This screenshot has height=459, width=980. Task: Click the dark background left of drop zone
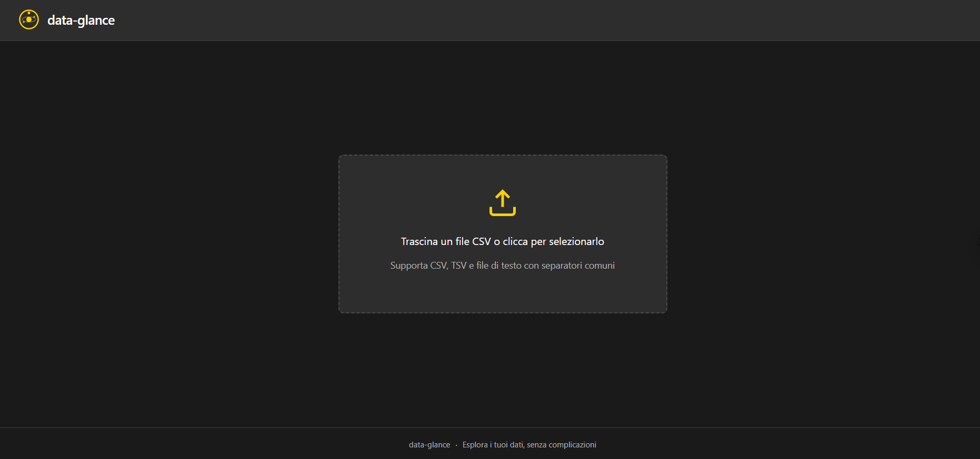coord(168,234)
